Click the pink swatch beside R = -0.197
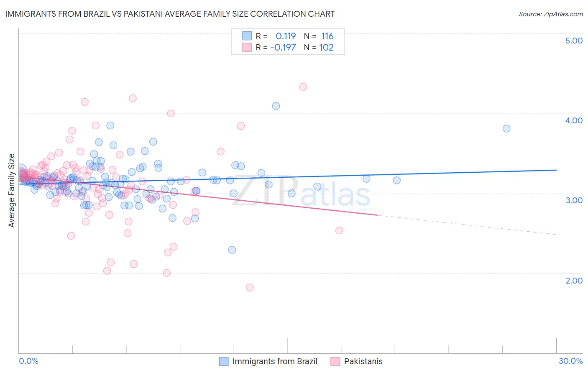Screen dimensions: 588x373 pos(247,47)
